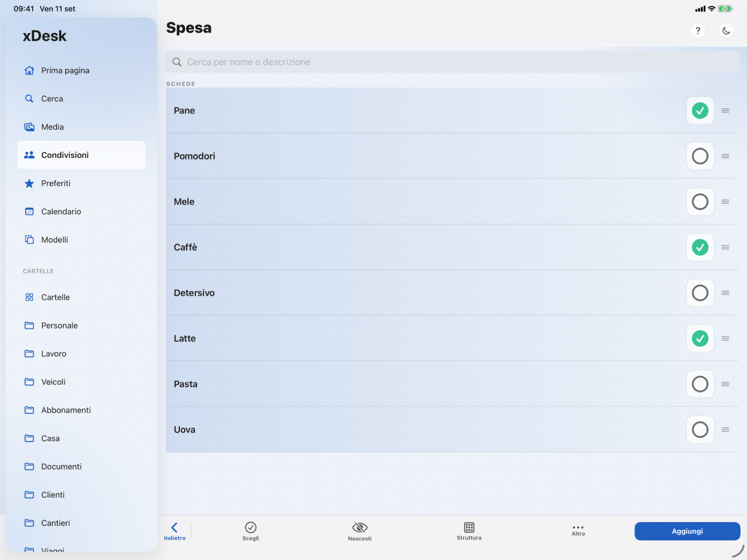Screen dimensions: 747x560
Task: Focus the 'Cerca per nome o descrizione' field
Action: (452, 62)
